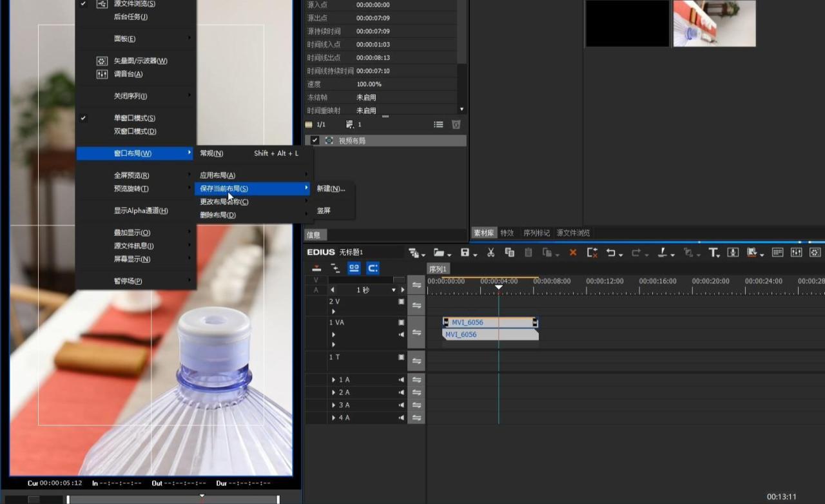Select the 竖屏 saved layout entry
The height and width of the screenshot is (504, 825).
[324, 211]
